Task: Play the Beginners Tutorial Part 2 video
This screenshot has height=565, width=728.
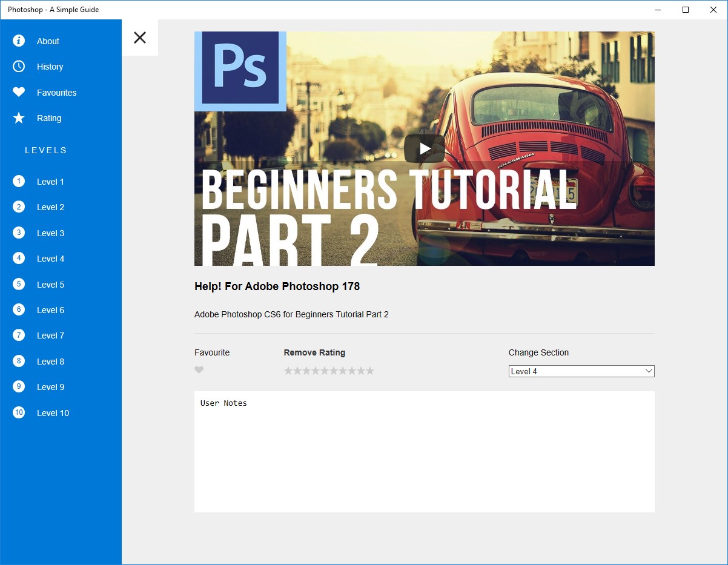Action: tap(425, 148)
